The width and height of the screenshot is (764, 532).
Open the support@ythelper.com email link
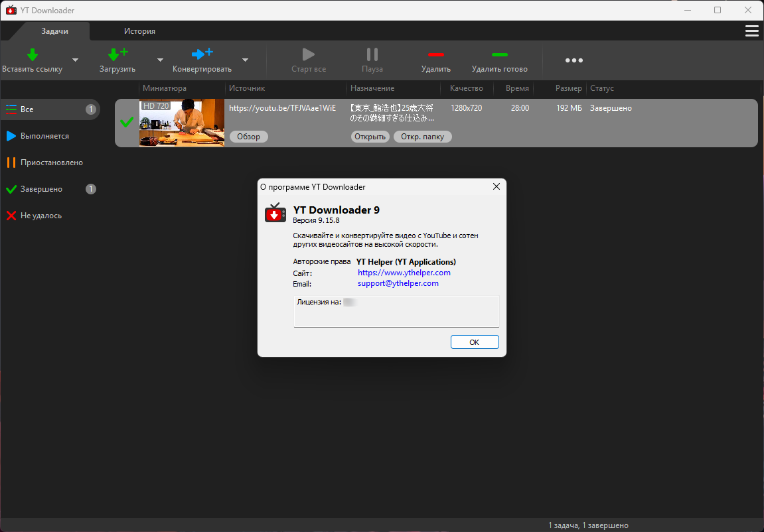[398, 283]
